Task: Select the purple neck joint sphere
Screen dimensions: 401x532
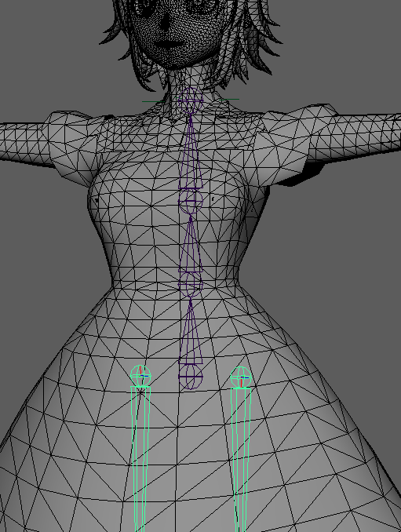Action: tap(191, 100)
